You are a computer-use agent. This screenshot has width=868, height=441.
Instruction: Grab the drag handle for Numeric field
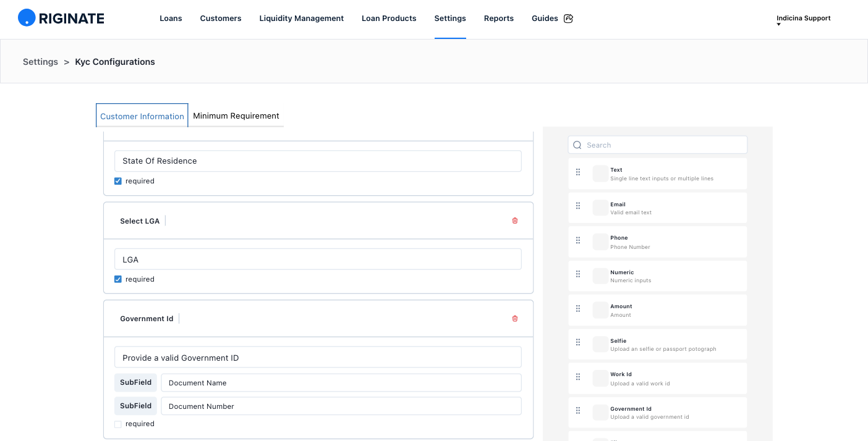coord(578,274)
